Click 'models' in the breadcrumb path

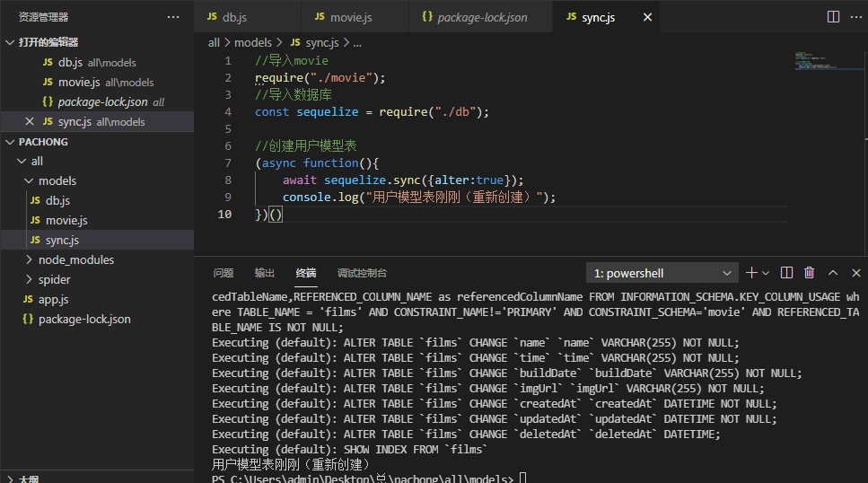click(x=253, y=43)
